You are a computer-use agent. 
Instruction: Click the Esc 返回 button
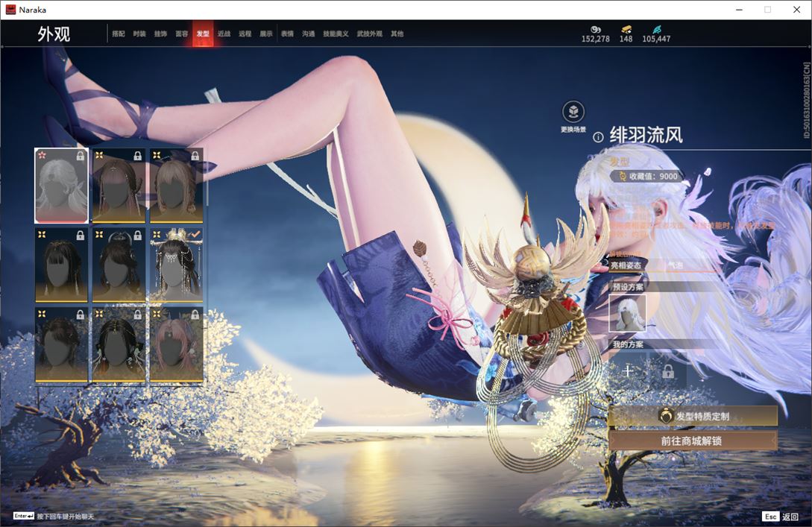[x=781, y=516]
